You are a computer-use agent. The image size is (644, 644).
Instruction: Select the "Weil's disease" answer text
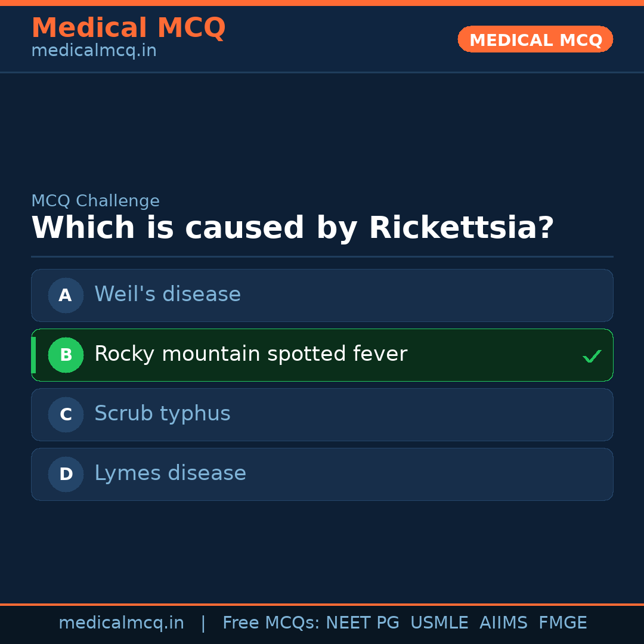(168, 295)
